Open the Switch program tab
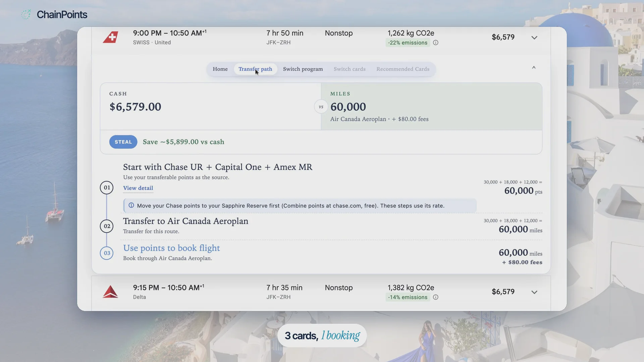The image size is (644, 362). (303, 69)
